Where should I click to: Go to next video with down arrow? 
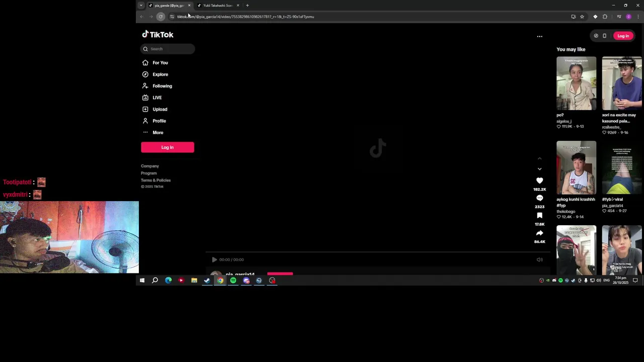point(539,169)
